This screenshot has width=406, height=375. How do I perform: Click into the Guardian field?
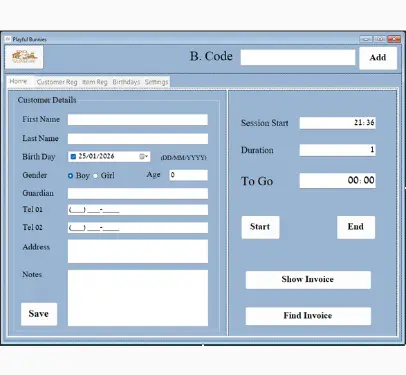pyautogui.click(x=138, y=193)
